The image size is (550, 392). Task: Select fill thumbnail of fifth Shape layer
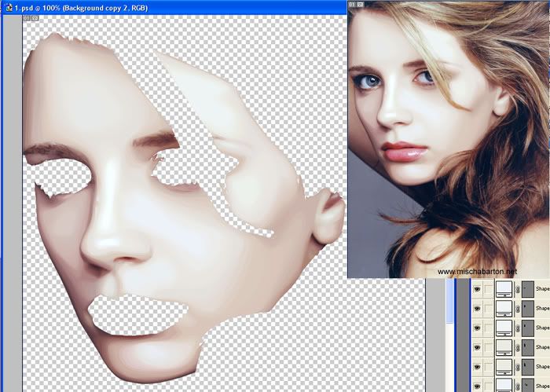coord(504,367)
